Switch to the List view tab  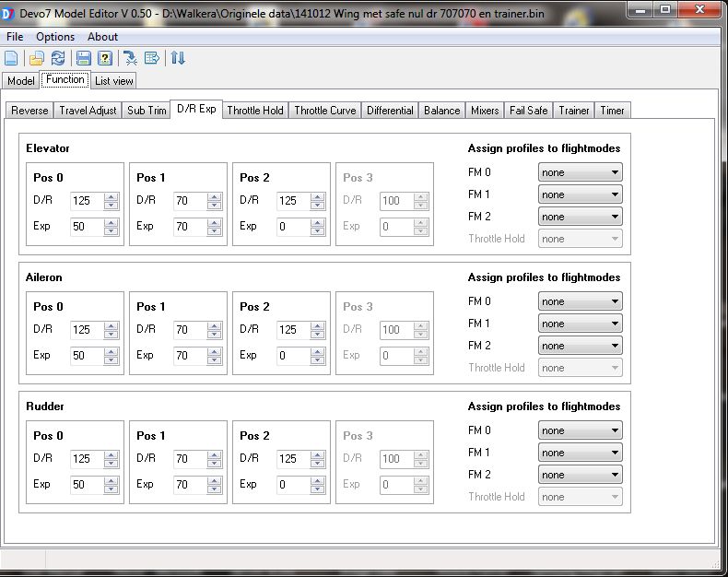tap(113, 81)
